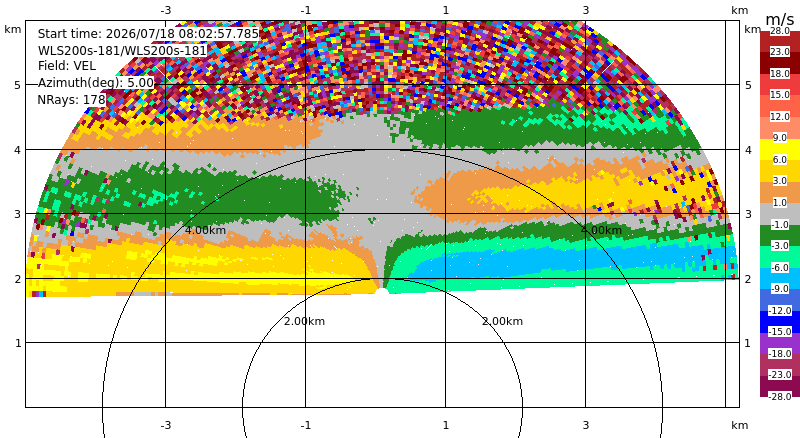Select the NRays: 178 label
The height and width of the screenshot is (438, 800).
coord(71,100)
